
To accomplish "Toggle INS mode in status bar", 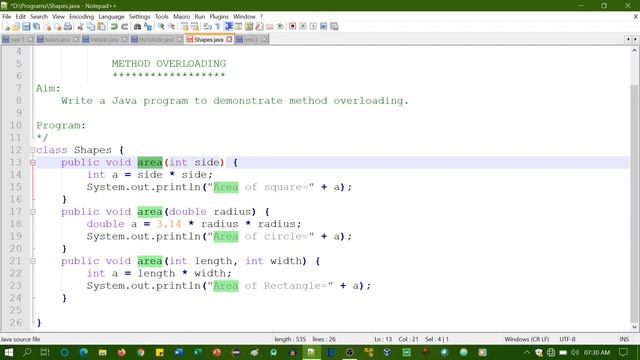I will point(624,339).
